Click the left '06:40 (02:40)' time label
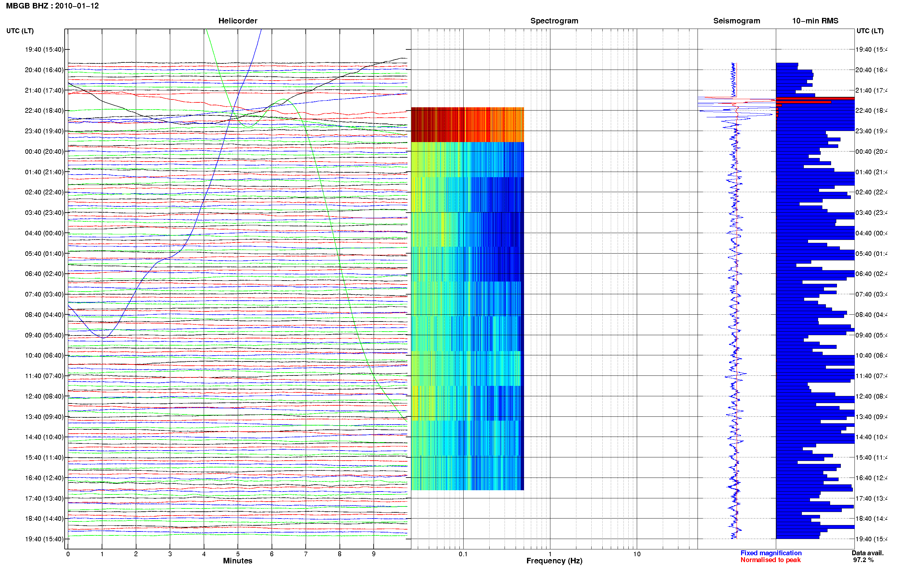Viewport: 924px width, 578px height. [x=44, y=274]
